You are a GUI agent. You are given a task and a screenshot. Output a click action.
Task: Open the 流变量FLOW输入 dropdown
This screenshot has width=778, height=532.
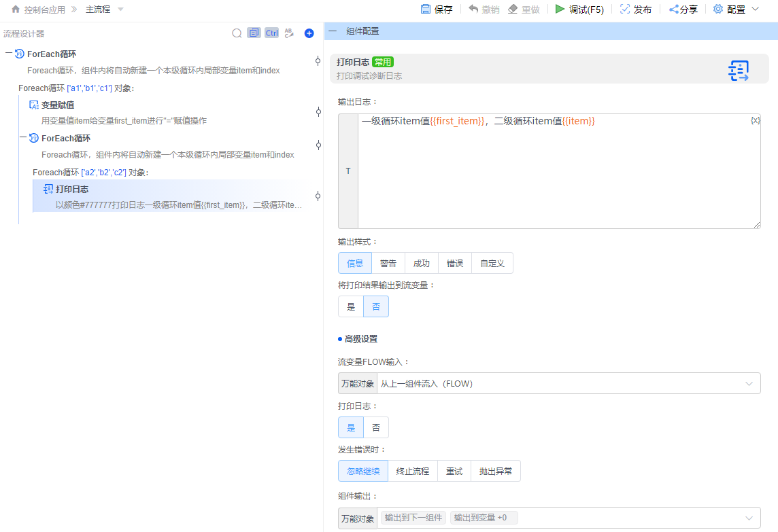click(x=569, y=384)
